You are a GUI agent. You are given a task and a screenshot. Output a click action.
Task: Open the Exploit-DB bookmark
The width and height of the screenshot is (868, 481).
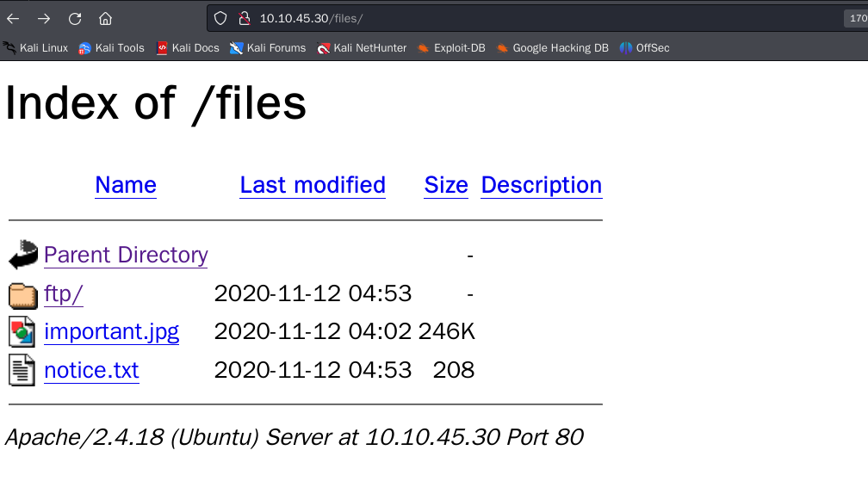point(451,48)
